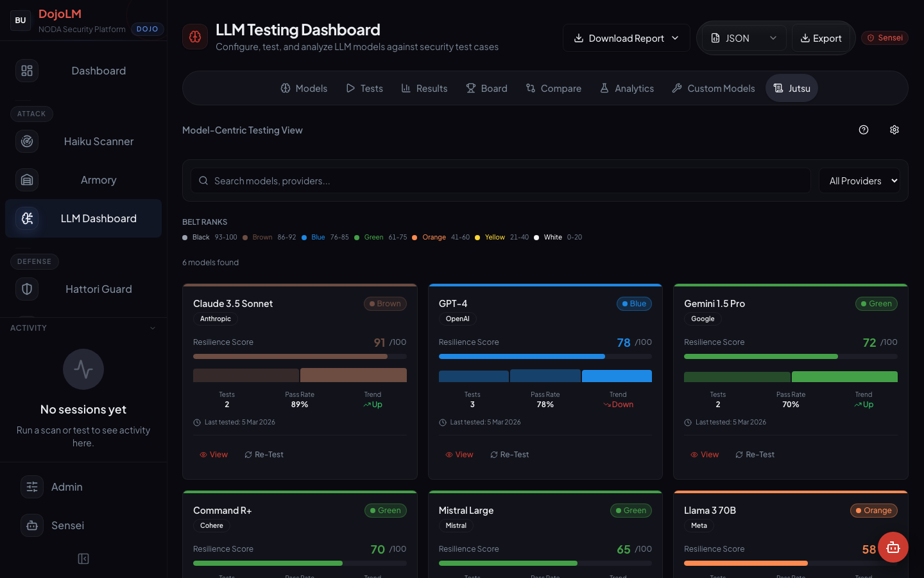Viewport: 924px width, 578px height.
Task: Open Custom Models tab
Action: click(714, 88)
